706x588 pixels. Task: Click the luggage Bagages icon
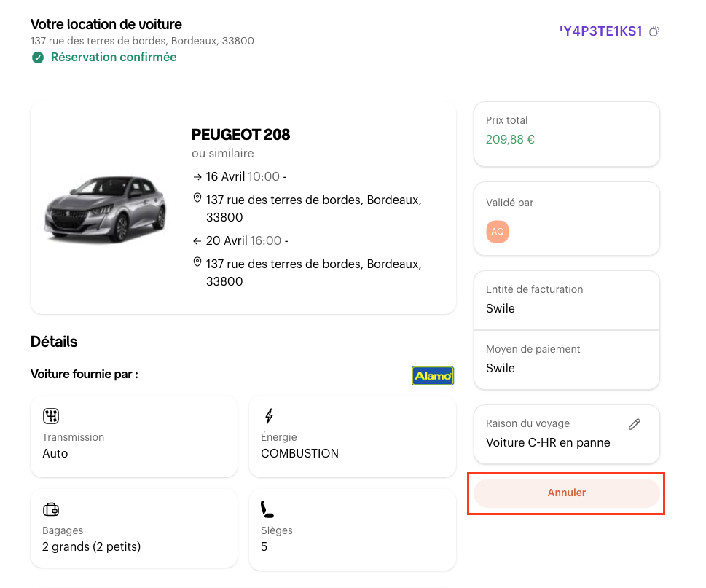51,509
